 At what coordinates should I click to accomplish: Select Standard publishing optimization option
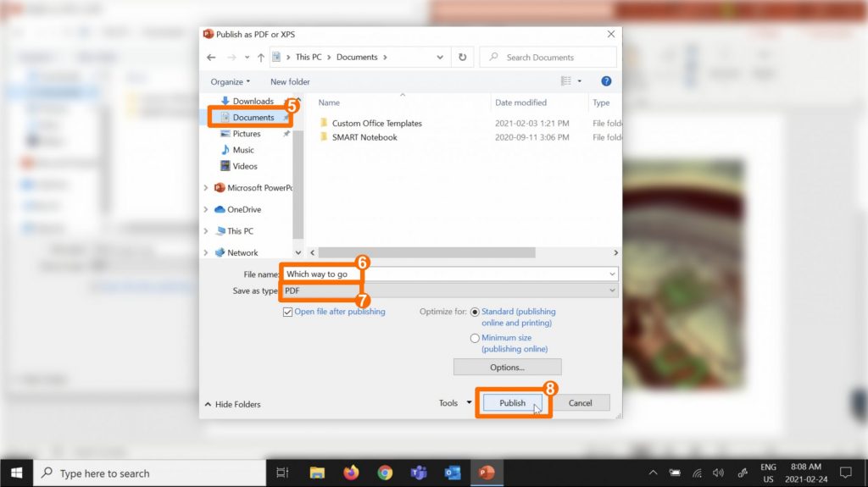(x=475, y=312)
